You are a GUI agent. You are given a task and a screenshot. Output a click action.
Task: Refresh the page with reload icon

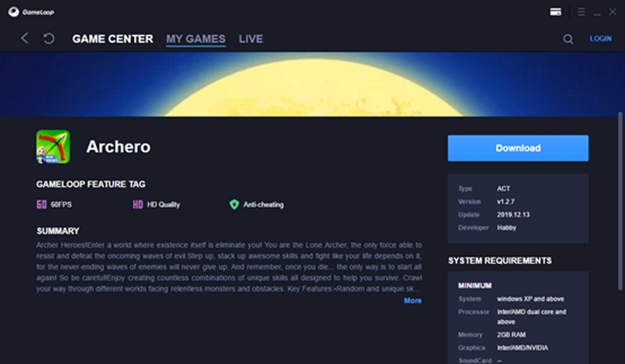pyautogui.click(x=49, y=39)
